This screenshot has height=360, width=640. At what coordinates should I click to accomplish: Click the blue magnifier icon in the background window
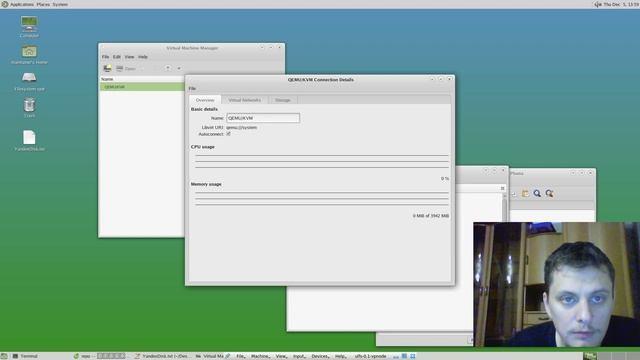(537, 193)
